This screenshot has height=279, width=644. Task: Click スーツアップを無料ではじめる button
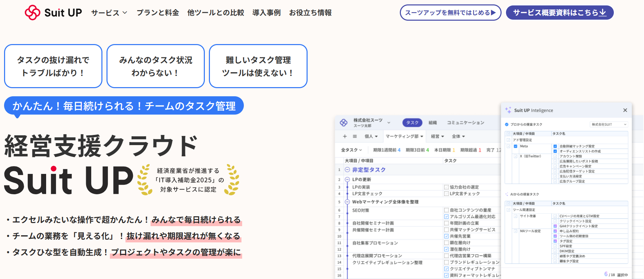[450, 13]
